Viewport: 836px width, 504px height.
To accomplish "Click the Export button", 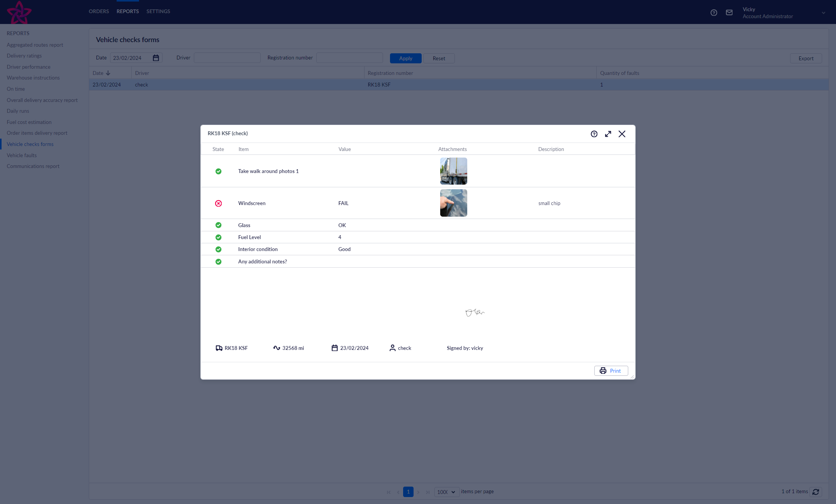I will pyautogui.click(x=806, y=58).
